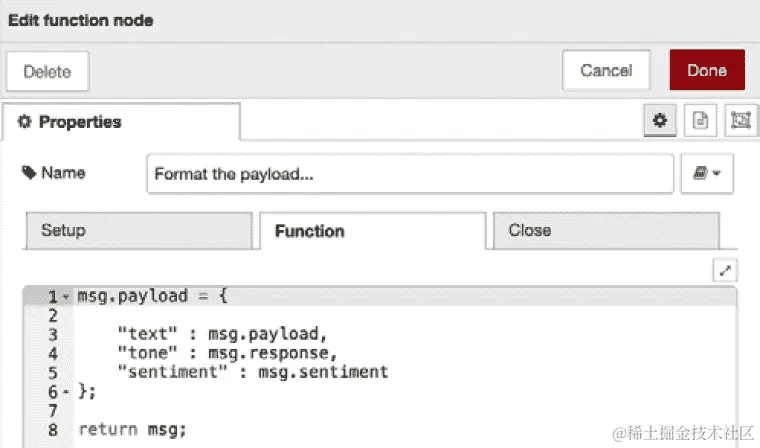Click the return msg; code line

[x=132, y=430]
